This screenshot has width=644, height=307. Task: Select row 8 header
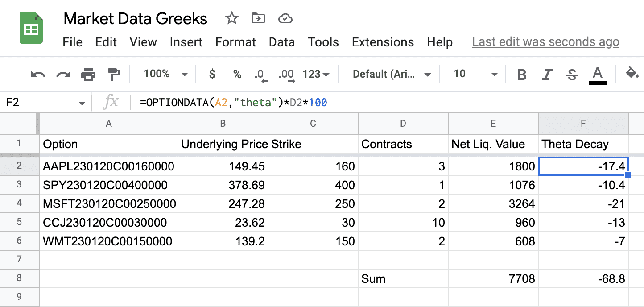tap(19, 278)
